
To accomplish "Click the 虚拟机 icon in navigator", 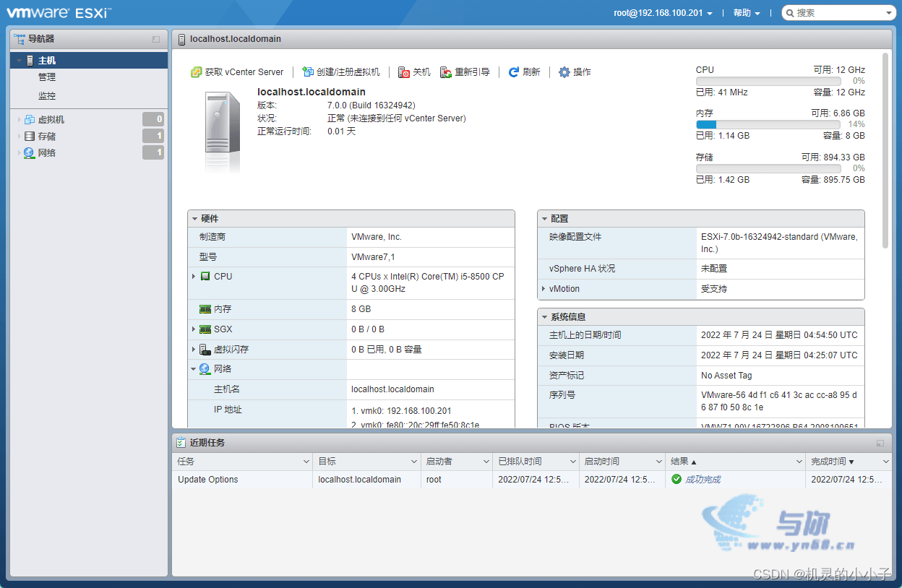I will [30, 120].
